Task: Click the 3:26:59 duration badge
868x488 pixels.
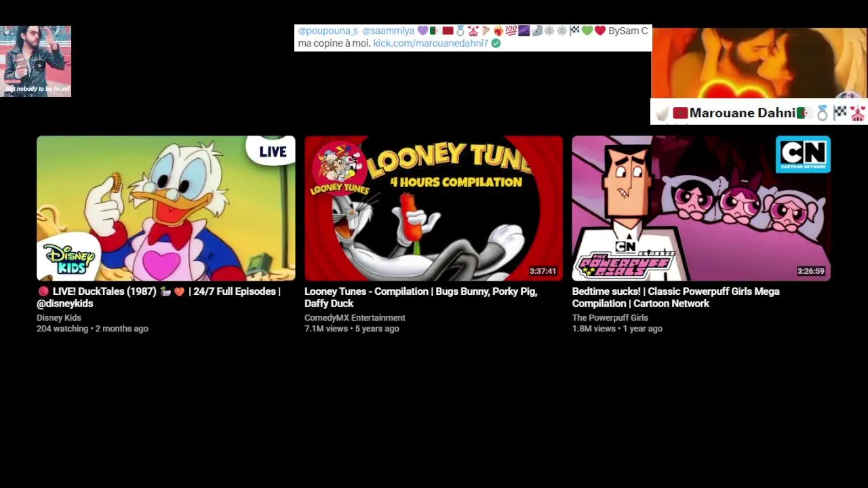Action: coord(810,271)
